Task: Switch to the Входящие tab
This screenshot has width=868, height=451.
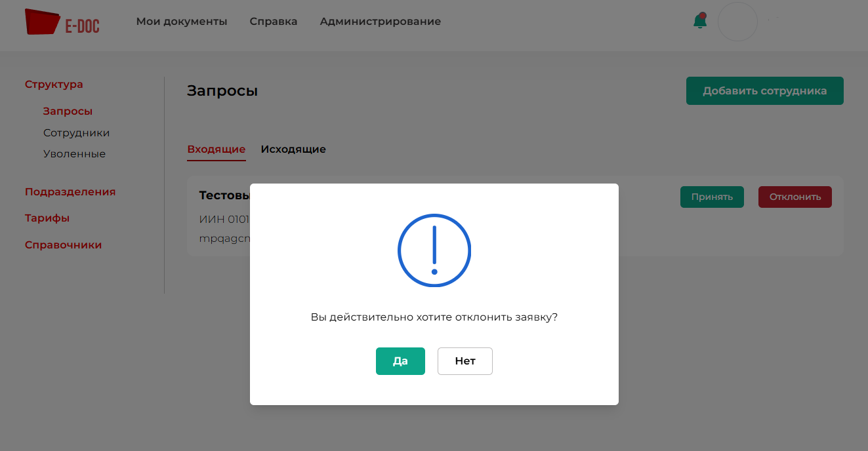Action: click(217, 149)
